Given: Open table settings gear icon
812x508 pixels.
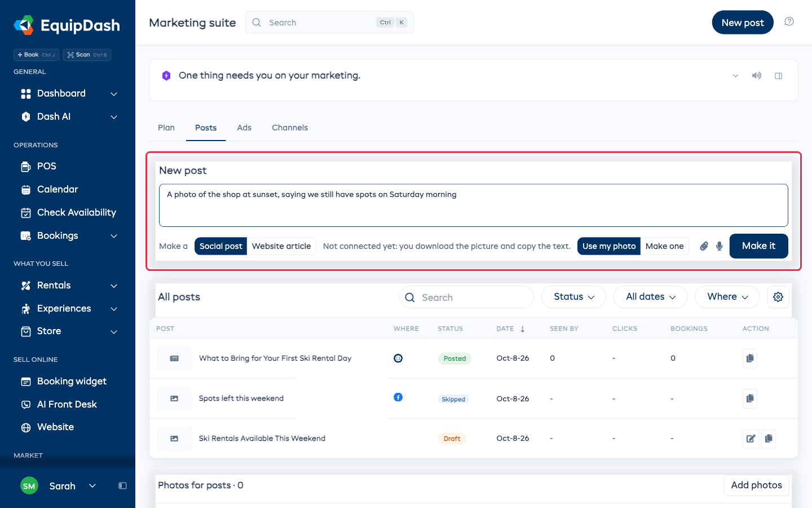Looking at the screenshot, I should 778,297.
